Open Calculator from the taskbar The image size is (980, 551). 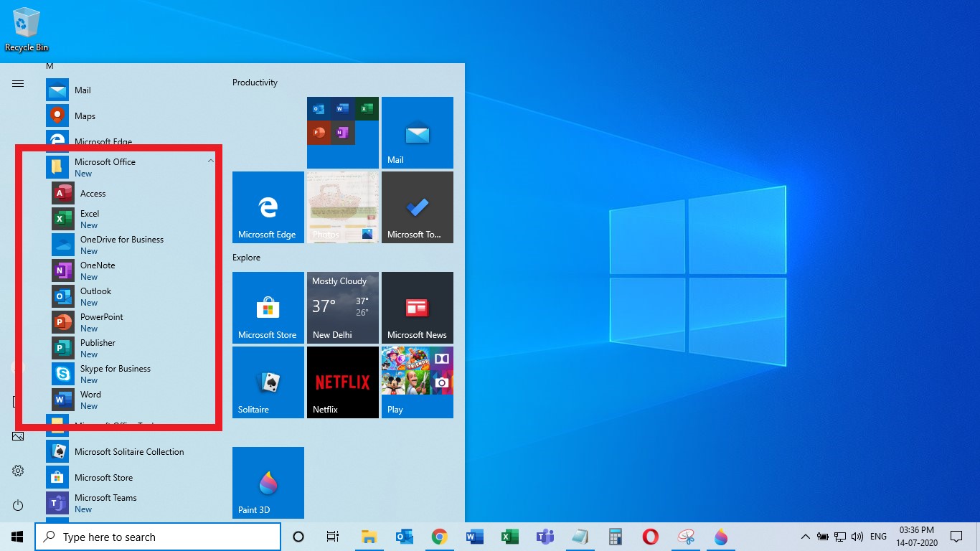[615, 537]
